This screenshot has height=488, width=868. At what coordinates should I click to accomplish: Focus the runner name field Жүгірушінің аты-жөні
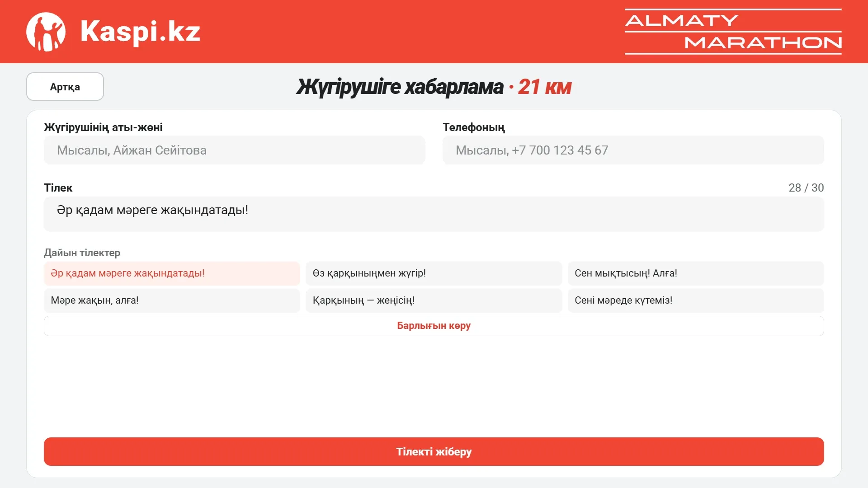(x=235, y=150)
